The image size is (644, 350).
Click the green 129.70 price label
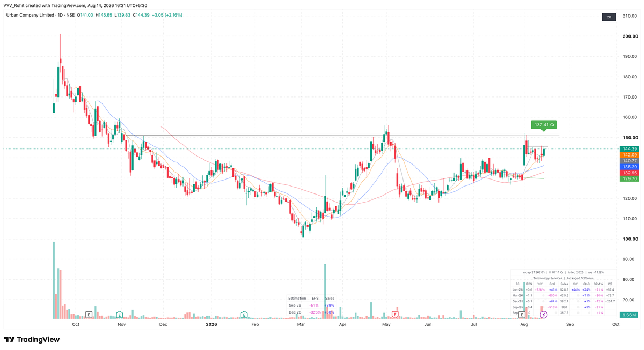tap(628, 179)
